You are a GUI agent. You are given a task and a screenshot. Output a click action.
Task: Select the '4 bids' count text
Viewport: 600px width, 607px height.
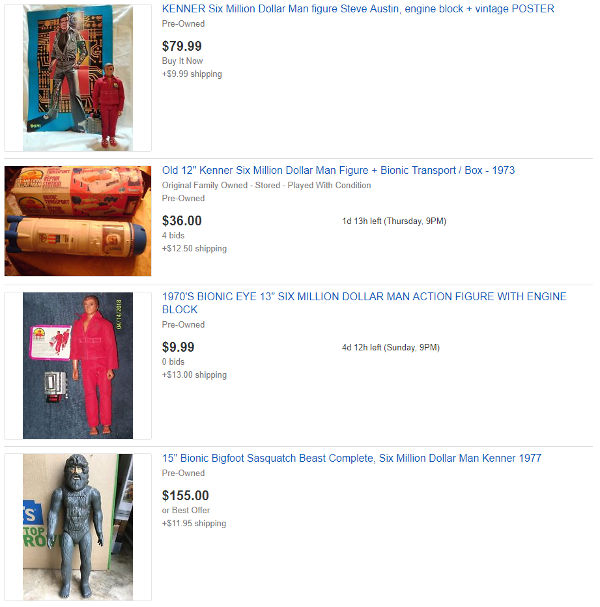coord(173,235)
